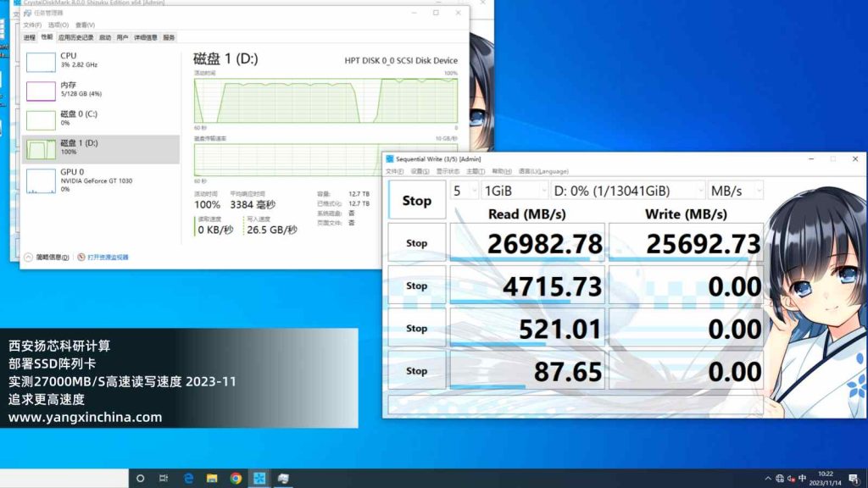Open the test count dropdown showing 5
868x488 pixels.
click(x=464, y=191)
